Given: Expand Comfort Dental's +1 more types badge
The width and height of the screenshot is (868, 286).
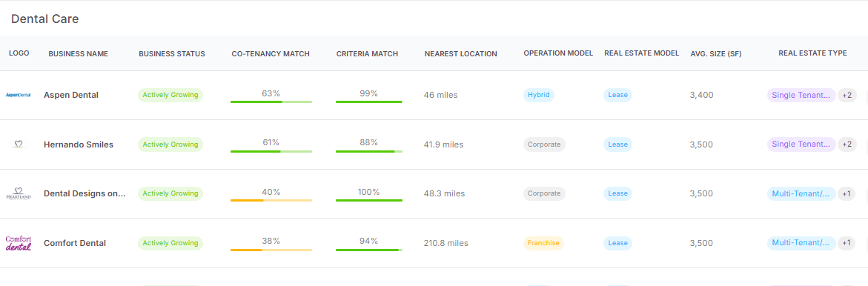Looking at the screenshot, I should pyautogui.click(x=847, y=243).
